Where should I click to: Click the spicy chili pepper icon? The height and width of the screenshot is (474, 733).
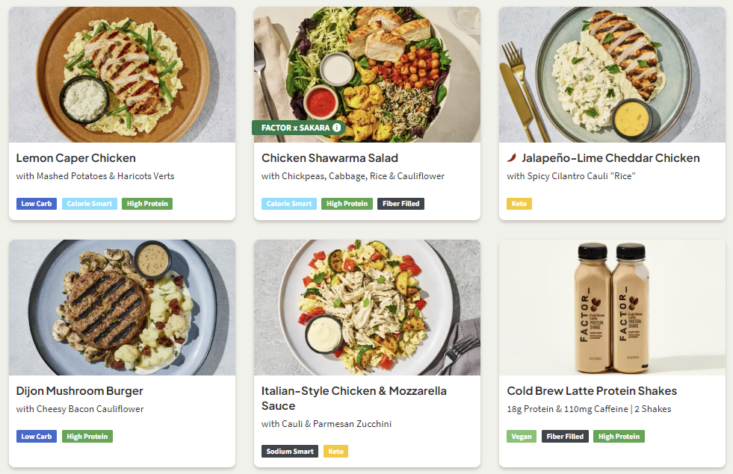pyautogui.click(x=512, y=158)
